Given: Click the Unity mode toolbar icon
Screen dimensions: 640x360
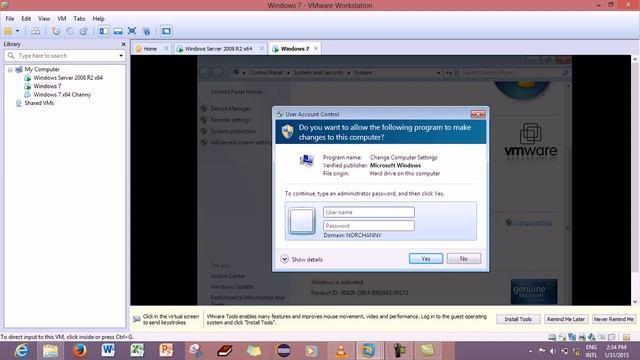Looking at the screenshot, I should click(x=147, y=31).
